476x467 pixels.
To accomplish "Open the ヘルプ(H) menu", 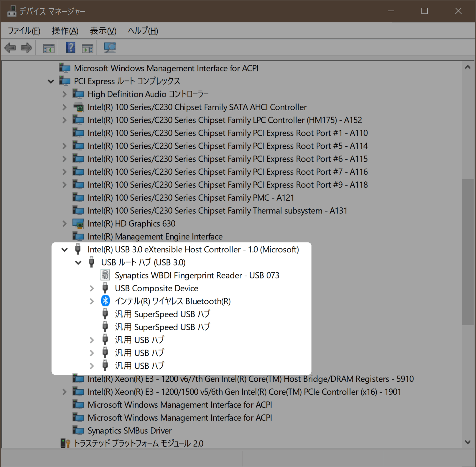I will click(x=143, y=31).
